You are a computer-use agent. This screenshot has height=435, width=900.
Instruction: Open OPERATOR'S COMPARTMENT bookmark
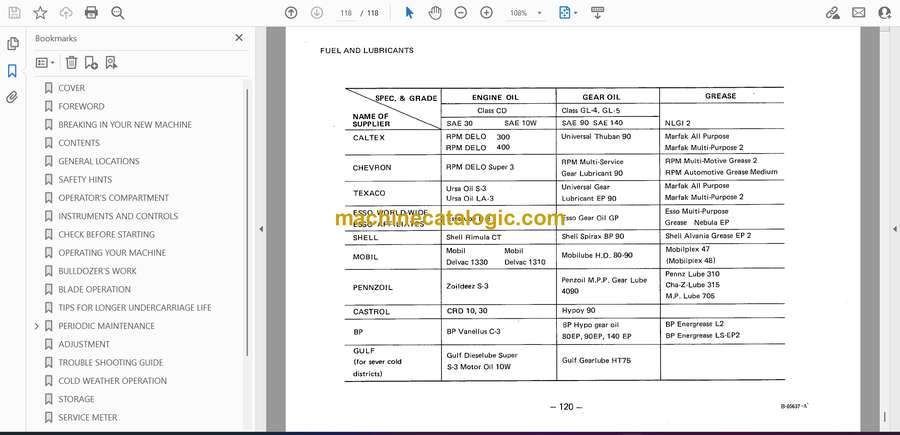113,198
